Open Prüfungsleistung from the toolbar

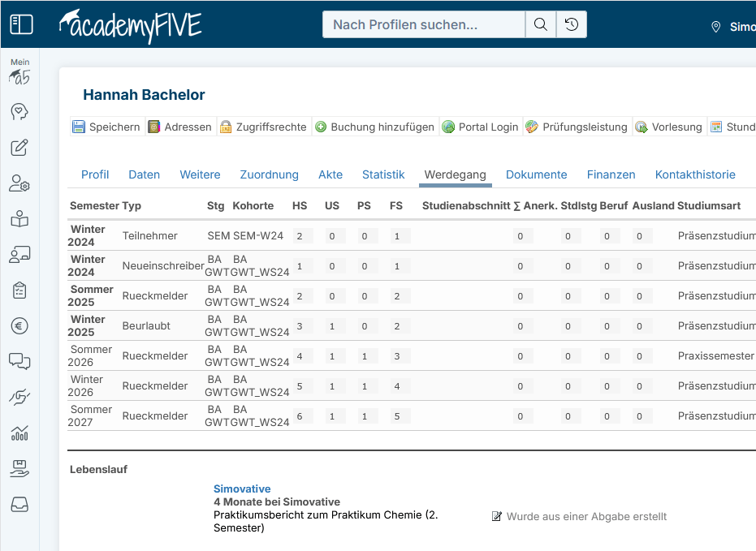point(577,127)
